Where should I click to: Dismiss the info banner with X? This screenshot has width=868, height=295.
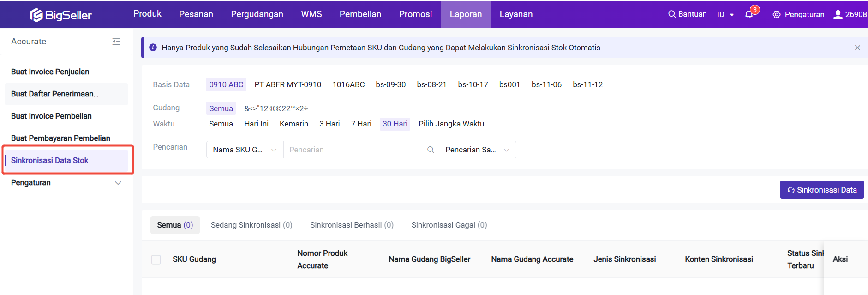[x=857, y=48]
